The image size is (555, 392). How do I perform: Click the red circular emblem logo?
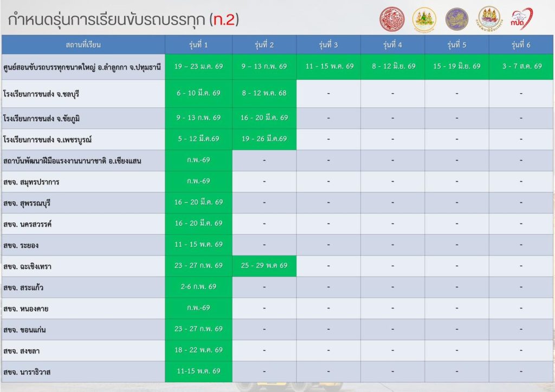391,19
